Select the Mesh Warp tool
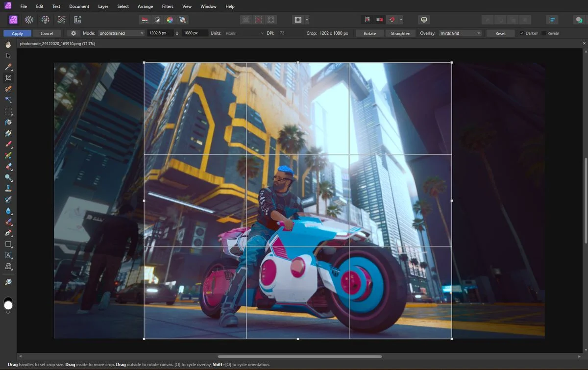Viewport: 588px width, 370px height. 8,266
